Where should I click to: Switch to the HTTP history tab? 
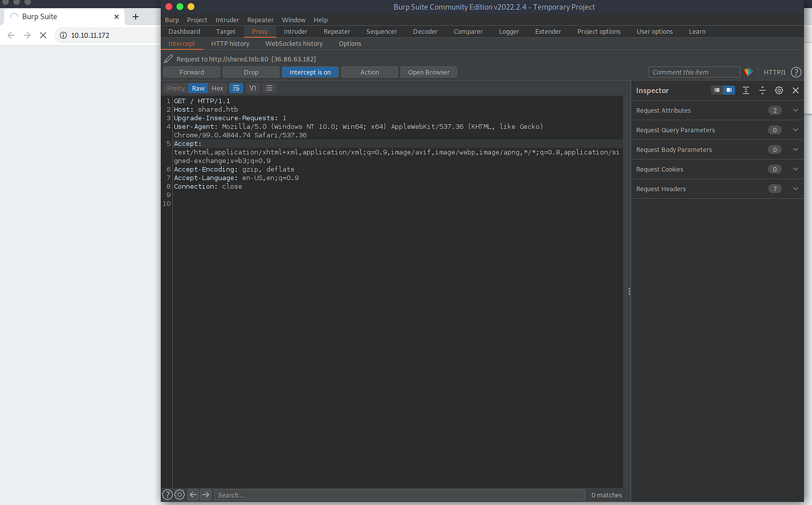tap(230, 43)
